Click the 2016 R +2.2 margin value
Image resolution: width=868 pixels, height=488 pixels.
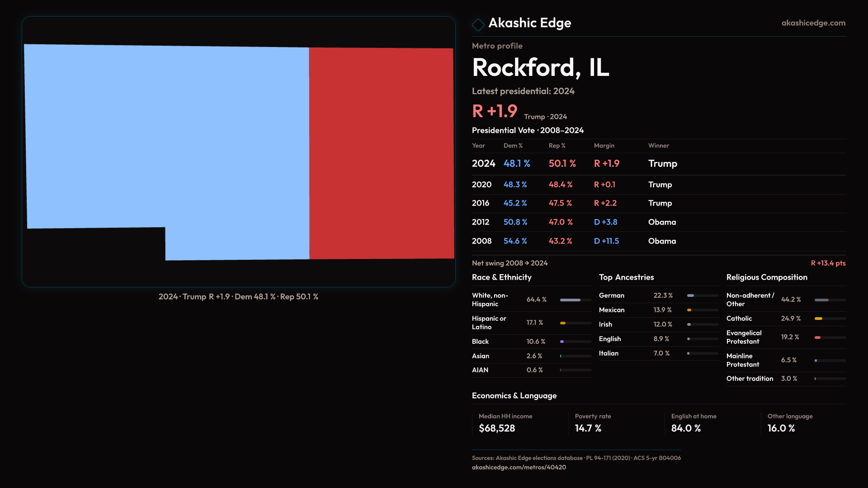(605, 203)
